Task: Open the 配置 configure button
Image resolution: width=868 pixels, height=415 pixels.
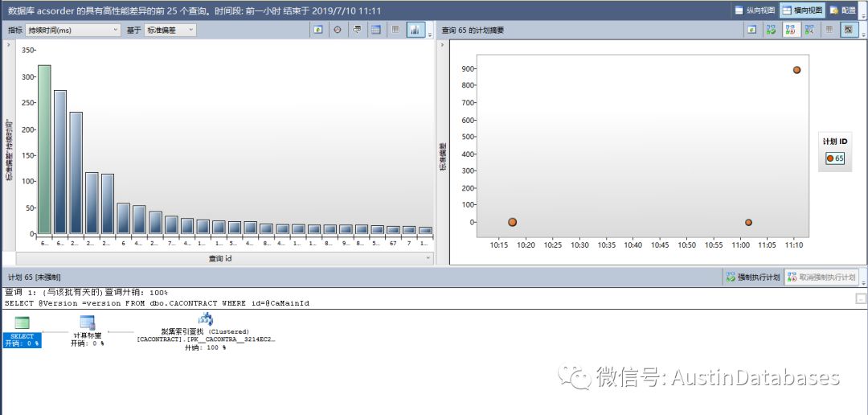Action: coord(842,10)
